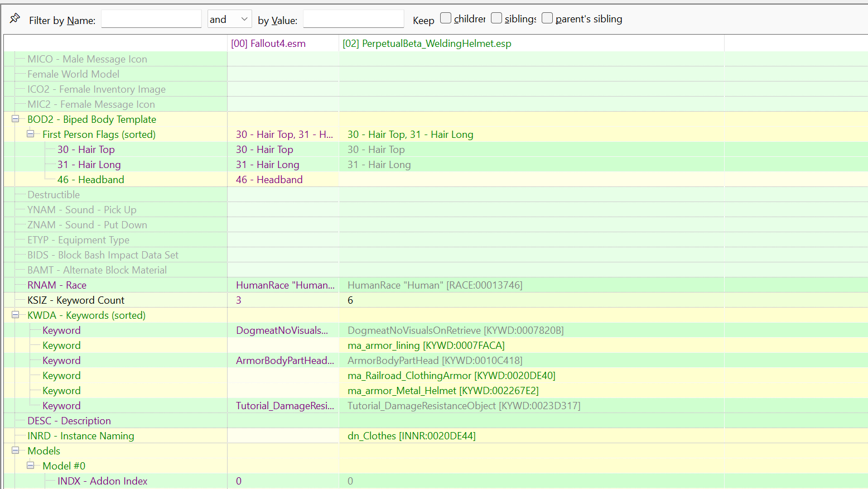Click the pin icon beside Filter by Name
This screenshot has width=868, height=489.
click(x=15, y=18)
